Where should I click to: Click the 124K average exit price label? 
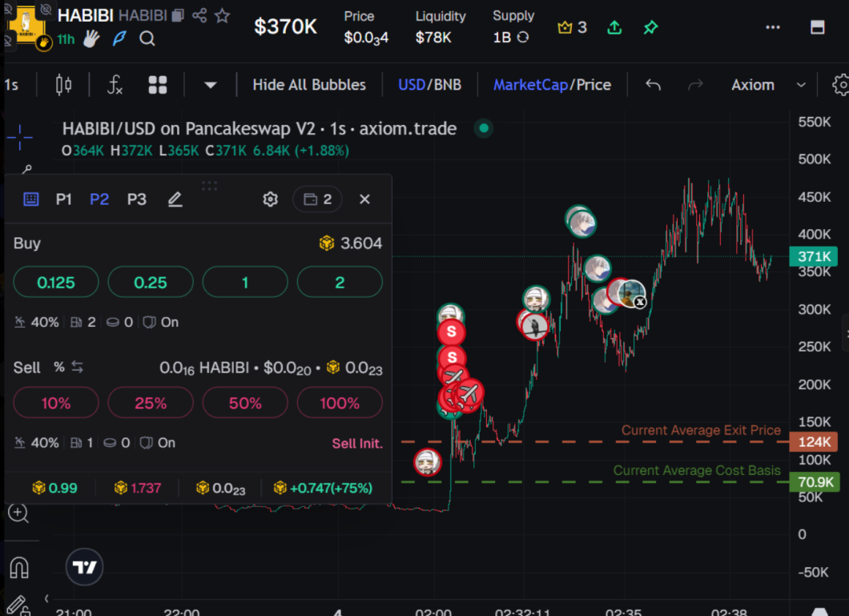click(x=813, y=441)
